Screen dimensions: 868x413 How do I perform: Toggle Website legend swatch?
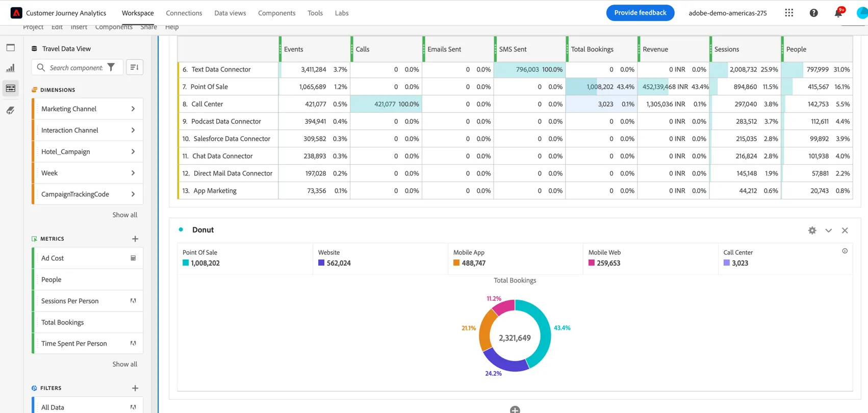coord(321,263)
